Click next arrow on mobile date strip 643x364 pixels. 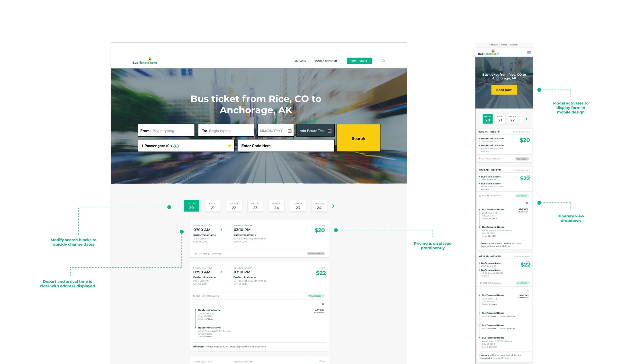[x=526, y=119]
